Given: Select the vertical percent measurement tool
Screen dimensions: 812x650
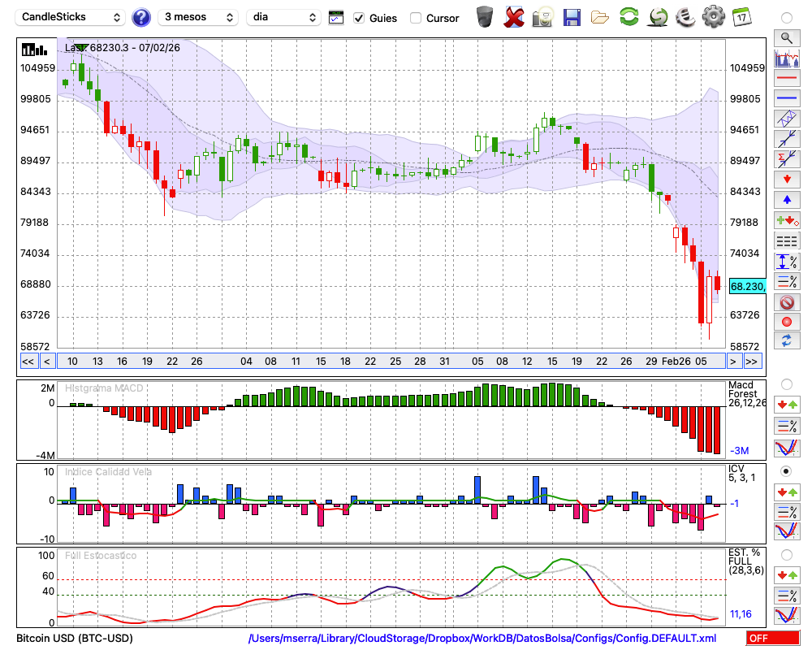Looking at the screenshot, I should tap(787, 262).
